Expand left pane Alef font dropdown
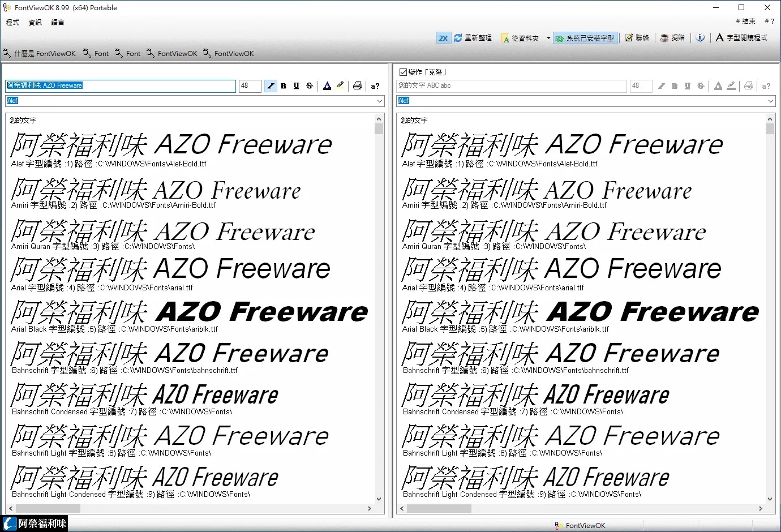This screenshot has height=532, width=781. tap(380, 101)
